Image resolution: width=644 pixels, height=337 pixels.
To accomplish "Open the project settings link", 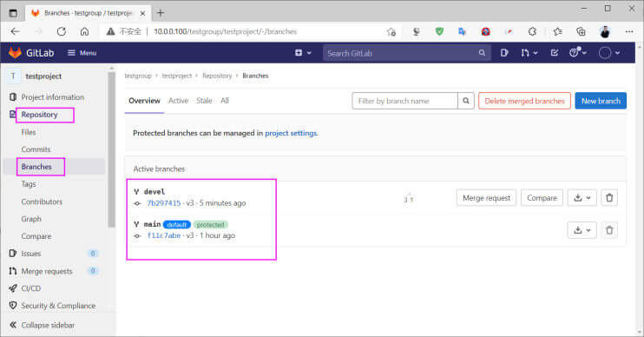I will (x=291, y=133).
